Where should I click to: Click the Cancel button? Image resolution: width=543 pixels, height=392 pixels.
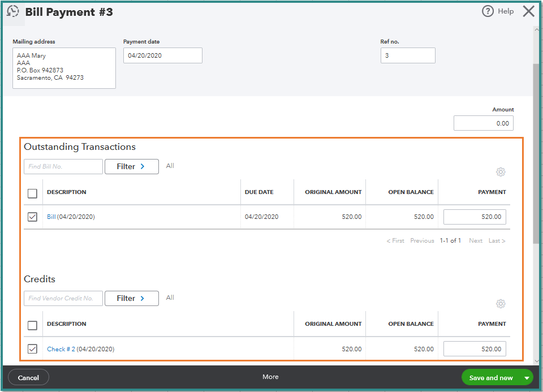point(28,378)
